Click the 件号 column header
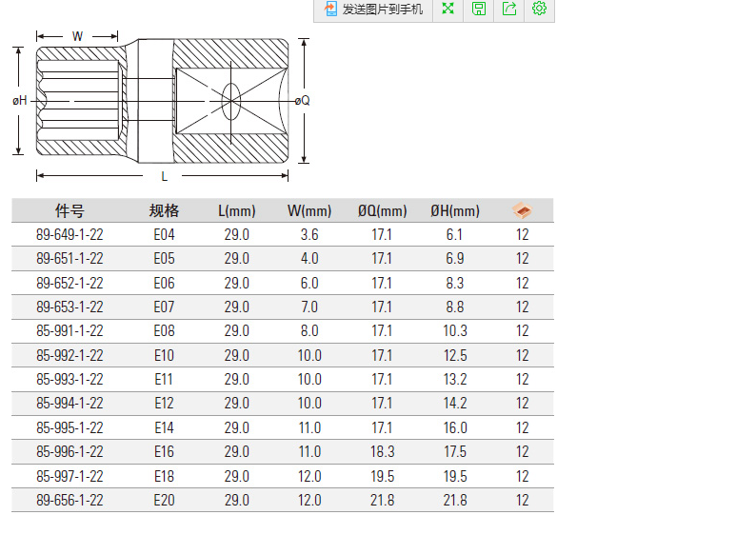The width and height of the screenshot is (756, 535). point(70,210)
